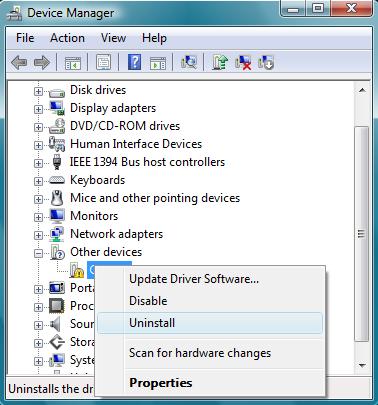Collapse the Other devices node
Viewport: 378px width, 405px height.
[38, 253]
